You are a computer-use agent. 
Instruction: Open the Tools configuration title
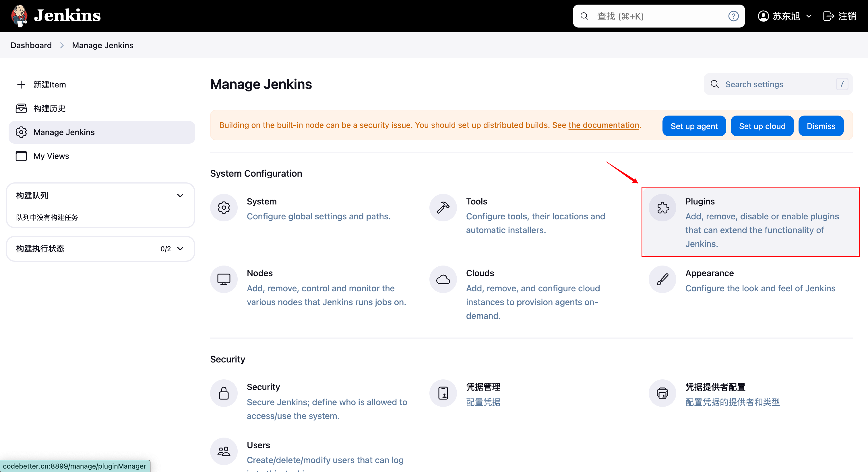(x=476, y=201)
